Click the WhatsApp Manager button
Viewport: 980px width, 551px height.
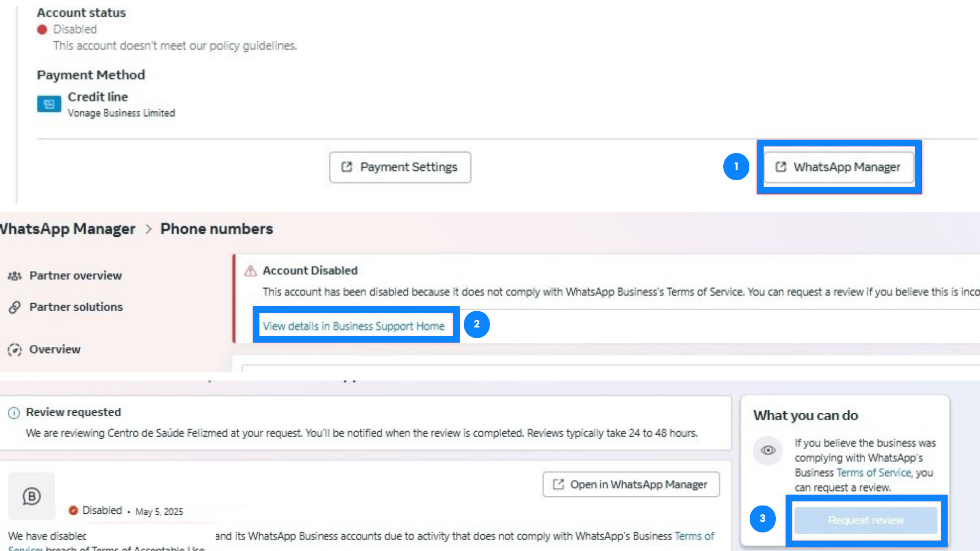tap(839, 167)
